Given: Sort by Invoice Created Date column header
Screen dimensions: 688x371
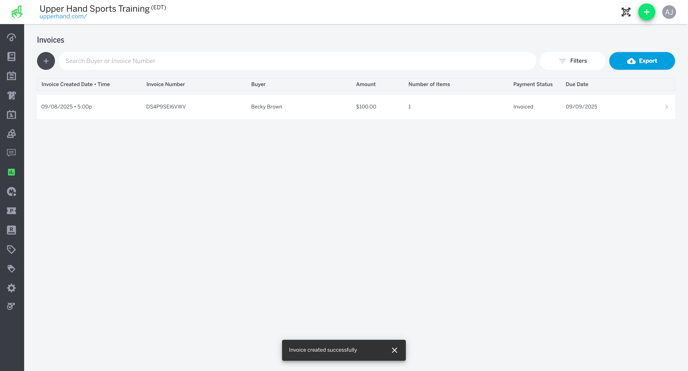Looking at the screenshot, I should coord(75,84).
